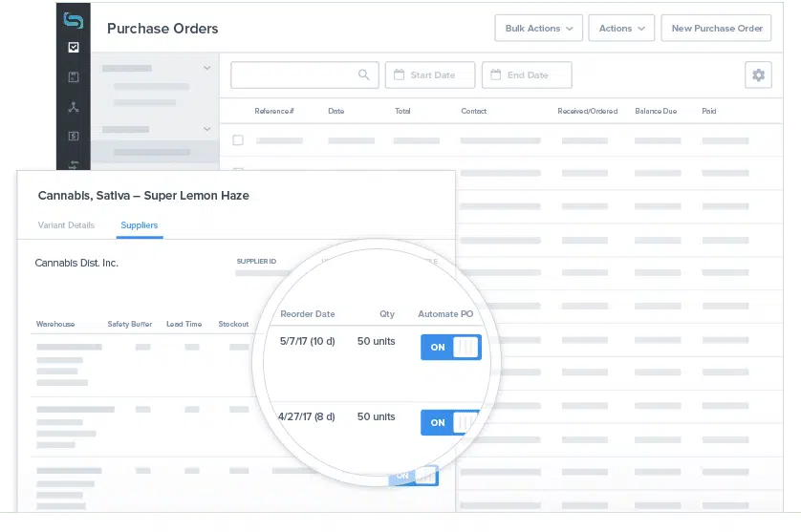
Task: Click New Purchase Order button
Action: point(717,29)
